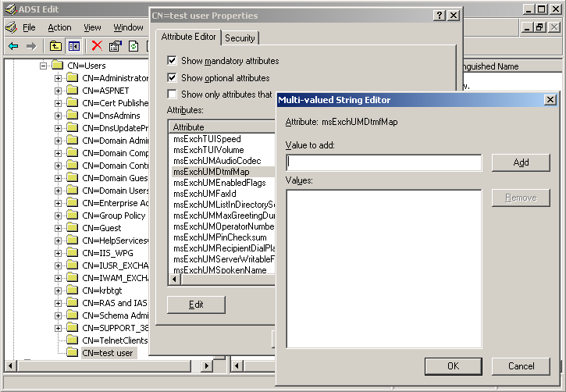
Task: Click the Remove button
Action: coord(521,198)
